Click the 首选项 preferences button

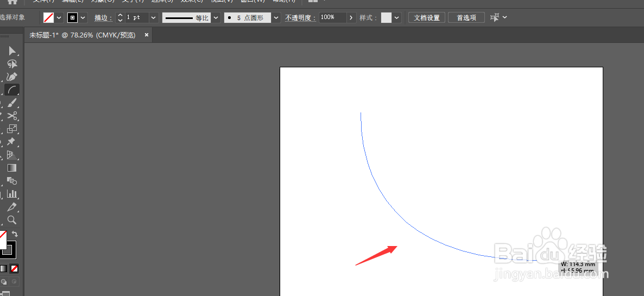[x=466, y=18]
